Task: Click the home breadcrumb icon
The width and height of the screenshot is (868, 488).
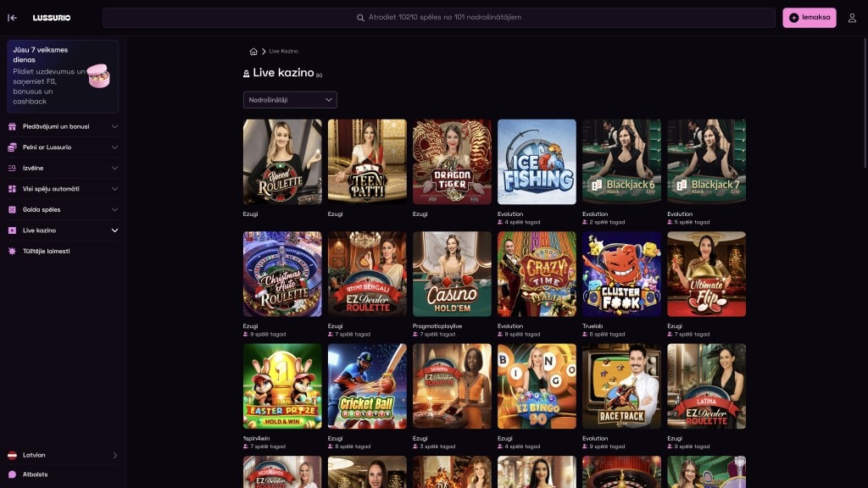Action: point(253,52)
